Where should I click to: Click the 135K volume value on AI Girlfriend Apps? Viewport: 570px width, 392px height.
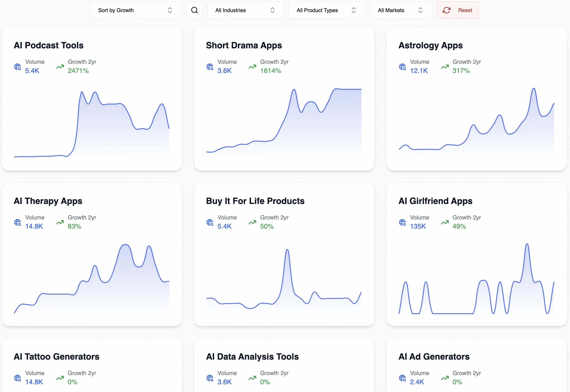pyautogui.click(x=418, y=226)
